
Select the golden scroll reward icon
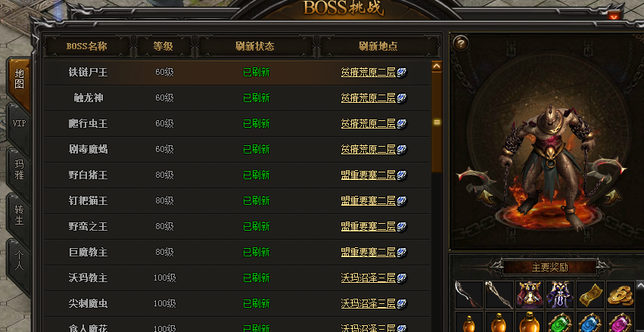tap(590, 294)
